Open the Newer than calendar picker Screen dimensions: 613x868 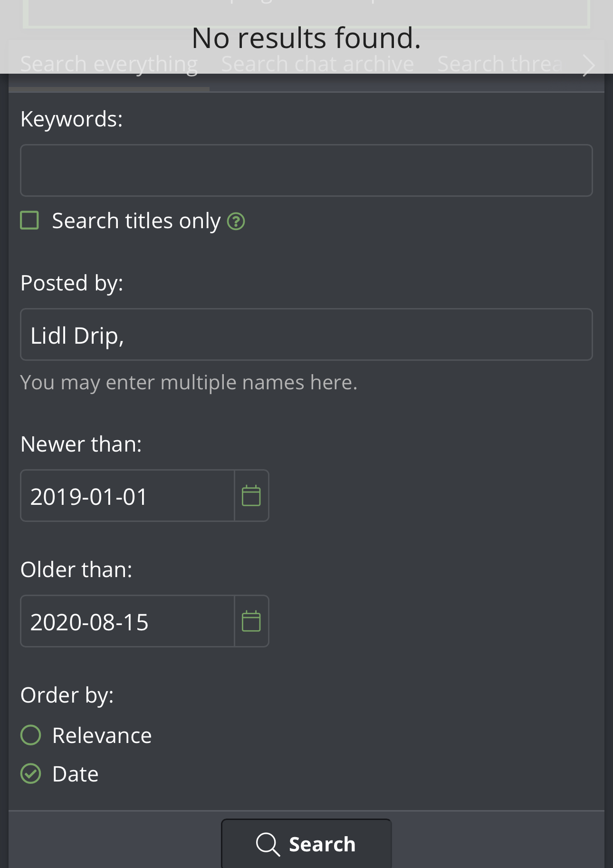(251, 496)
